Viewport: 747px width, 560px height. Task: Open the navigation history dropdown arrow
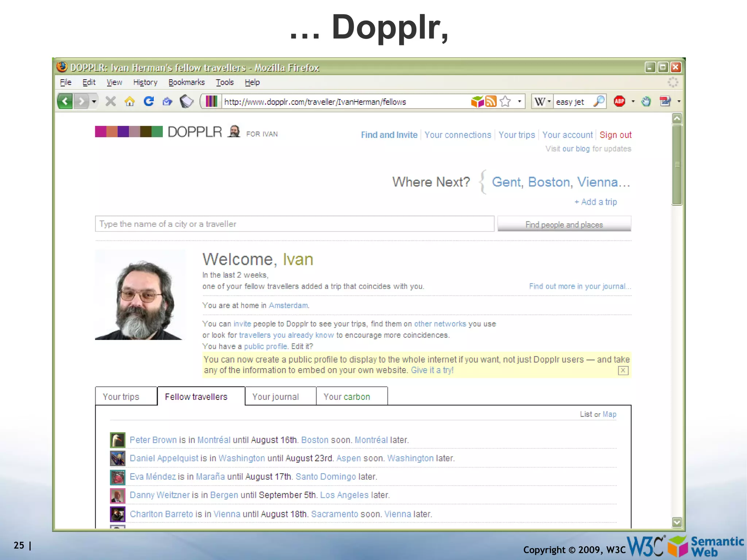pyautogui.click(x=94, y=101)
